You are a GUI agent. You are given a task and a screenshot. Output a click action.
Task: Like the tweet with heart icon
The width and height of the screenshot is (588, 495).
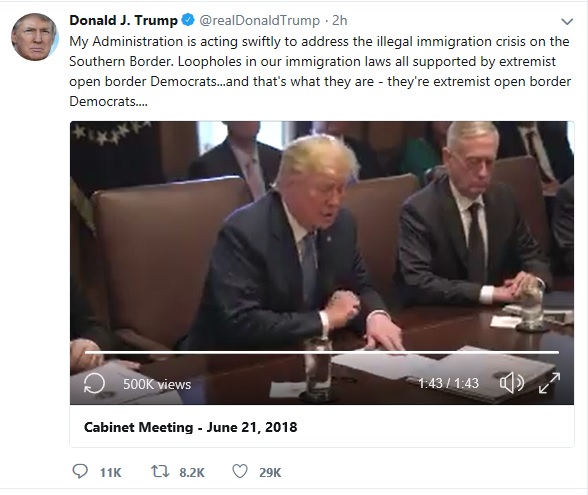coord(240,471)
